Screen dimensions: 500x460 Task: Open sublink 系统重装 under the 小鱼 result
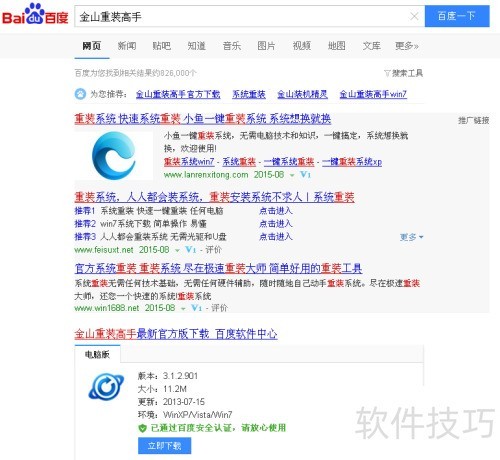coord(239,162)
